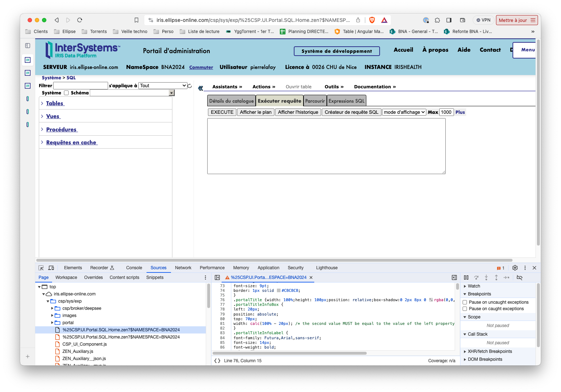Check Pause on uncaught exceptions
This screenshot has height=392, width=561.
pos(465,302)
